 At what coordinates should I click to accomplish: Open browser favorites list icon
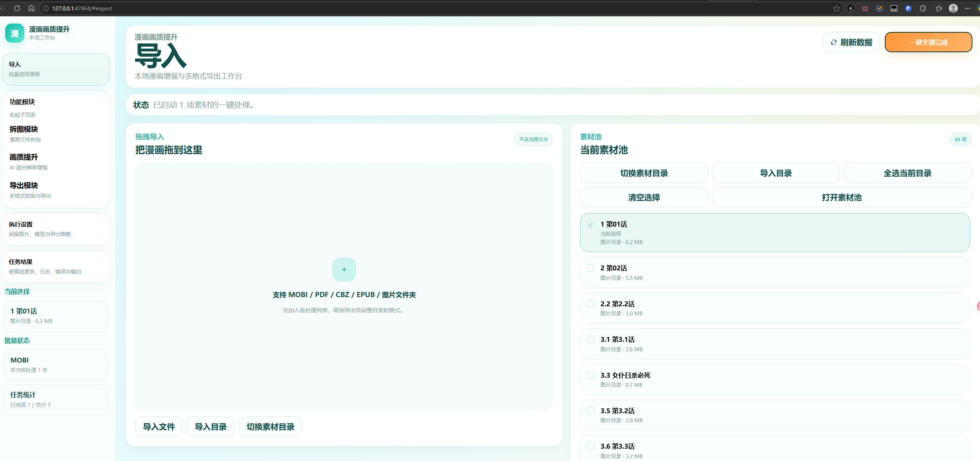coord(939,8)
